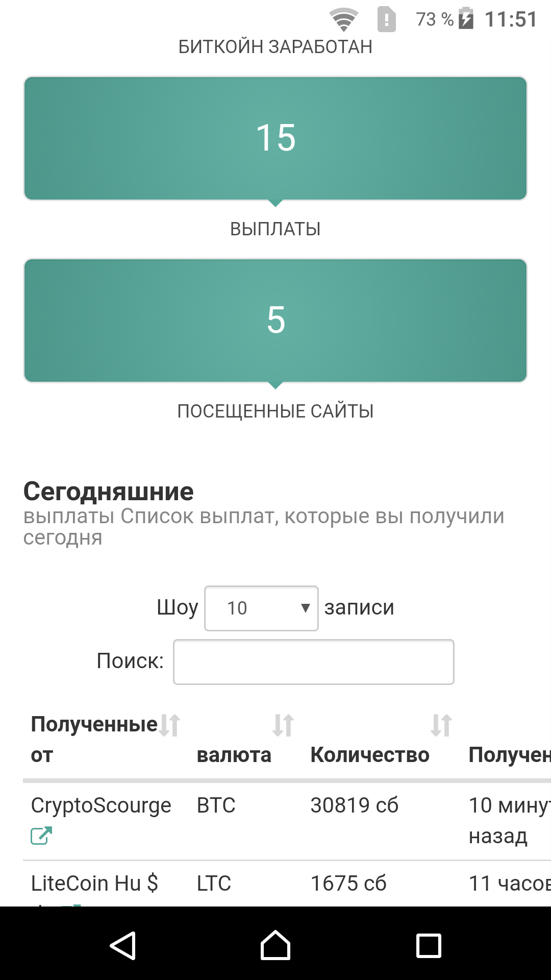Tap the Android home navigation icon
Screen dimensions: 551x980
pyautogui.click(x=275, y=945)
